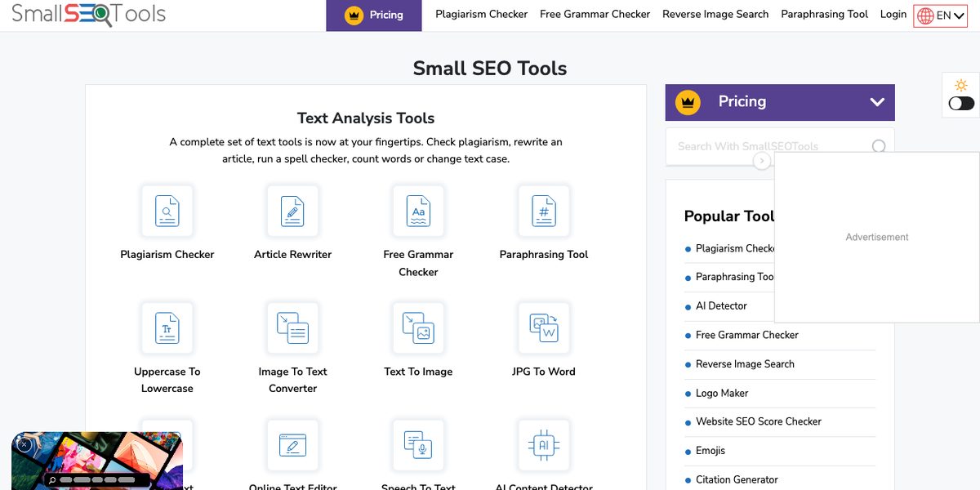The height and width of the screenshot is (490, 980).
Task: Open the AI Content Detector icon
Action: 544,445
